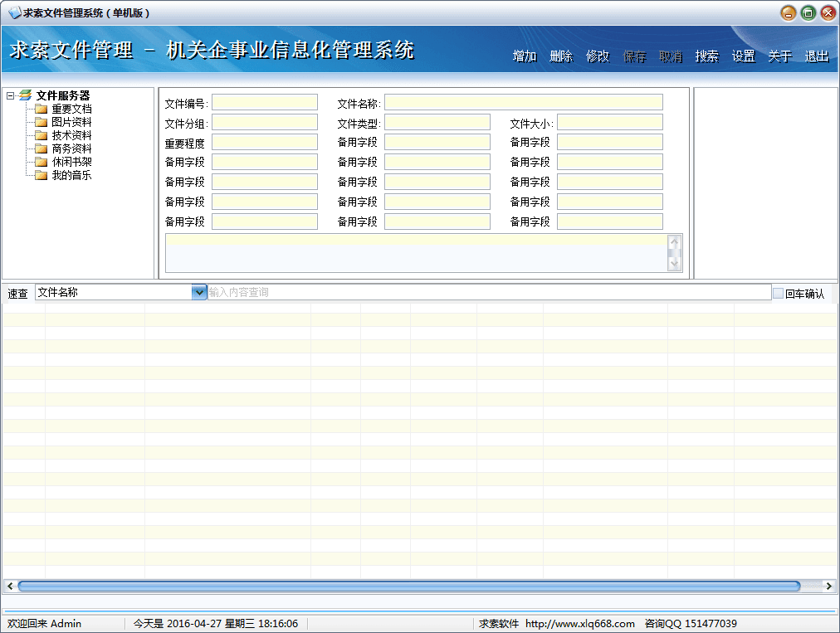Click the 我的音乐 folder icon
Screen dimensions: 840x633
tap(42, 175)
